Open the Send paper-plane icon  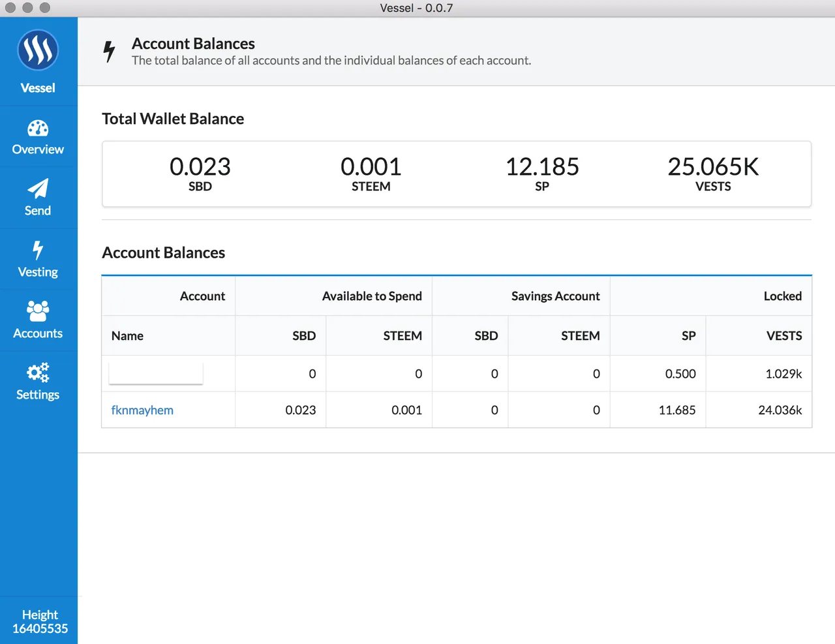pos(38,189)
